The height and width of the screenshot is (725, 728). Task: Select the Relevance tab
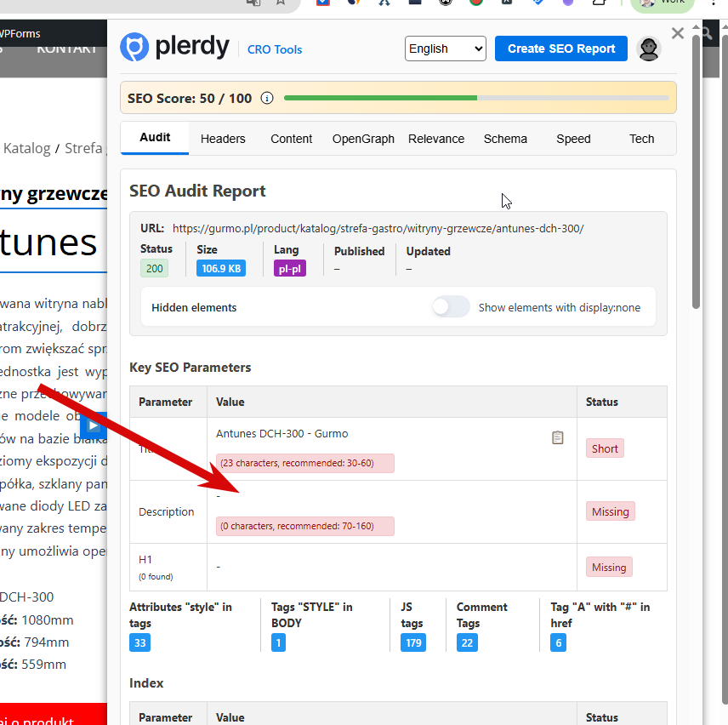click(436, 139)
